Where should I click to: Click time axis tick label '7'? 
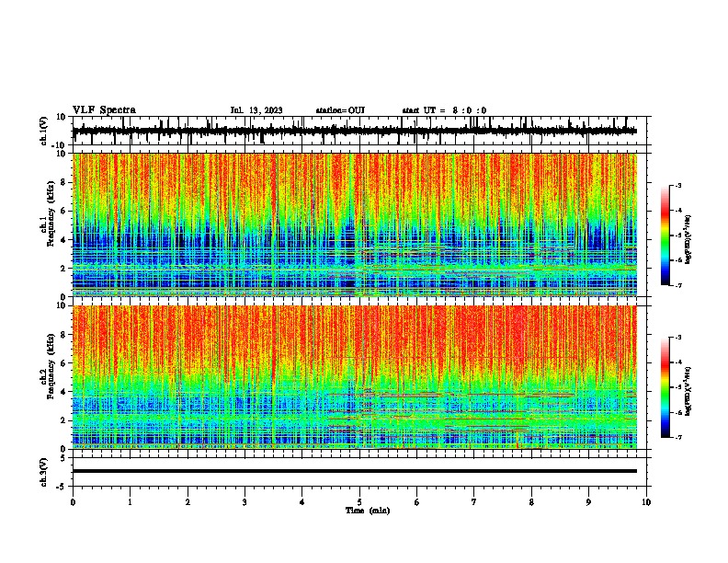pos(474,502)
